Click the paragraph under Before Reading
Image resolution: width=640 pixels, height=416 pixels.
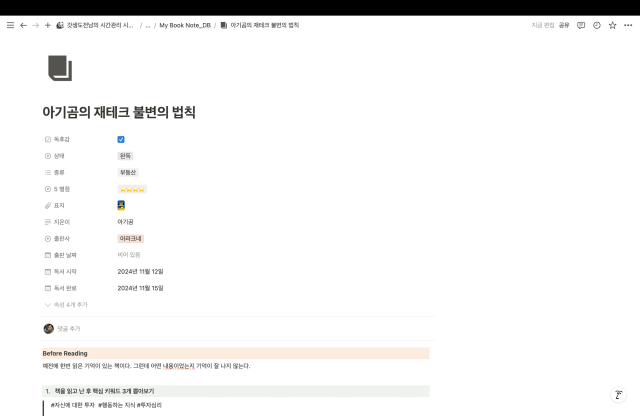click(x=146, y=366)
